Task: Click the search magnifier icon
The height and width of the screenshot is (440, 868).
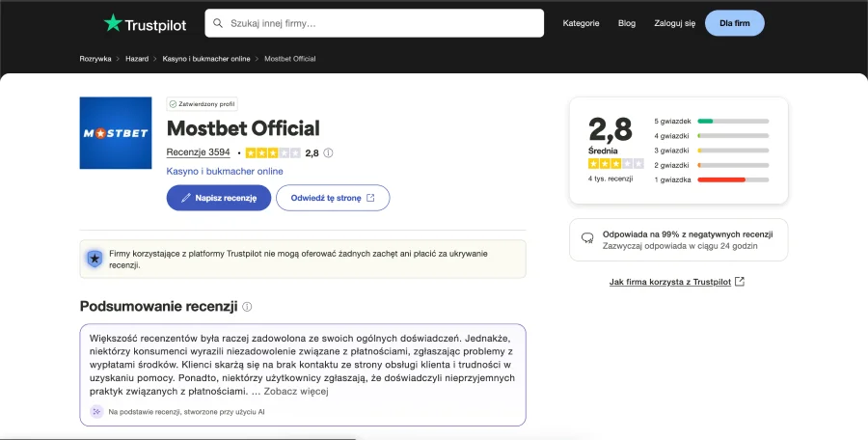Action: 218,23
